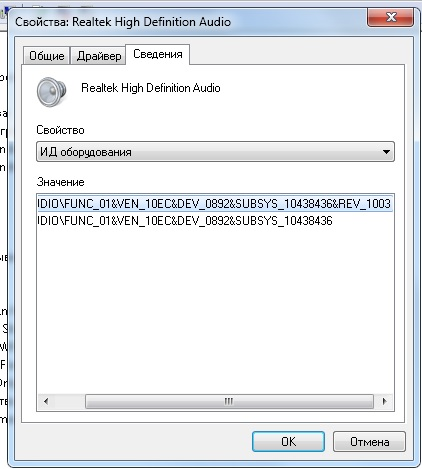Dismiss the dialog with Отмена button
The height and width of the screenshot is (469, 422).
pyautogui.click(x=369, y=442)
